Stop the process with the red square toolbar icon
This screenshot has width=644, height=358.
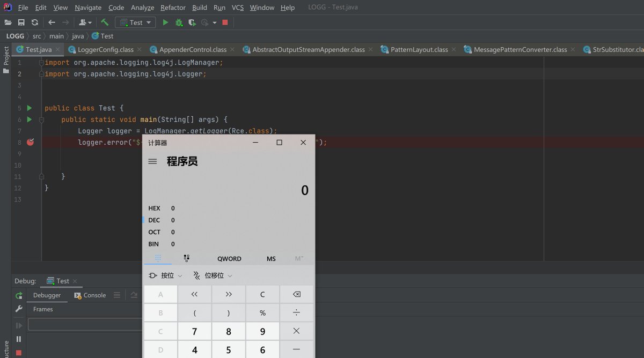pos(225,23)
